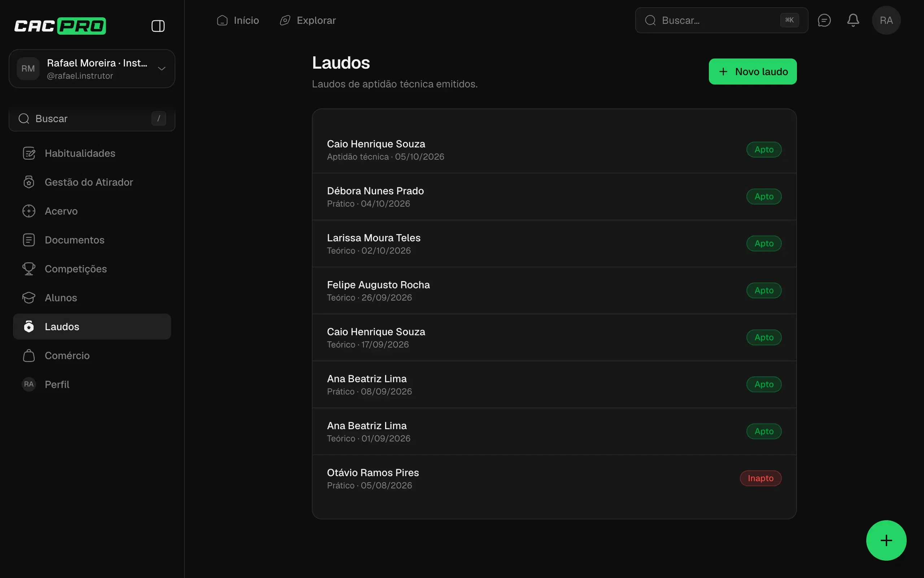Click the Início home icon

pos(222,20)
